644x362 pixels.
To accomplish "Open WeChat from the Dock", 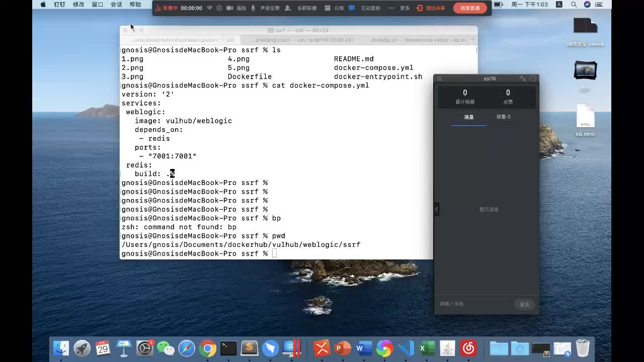I will (166, 348).
